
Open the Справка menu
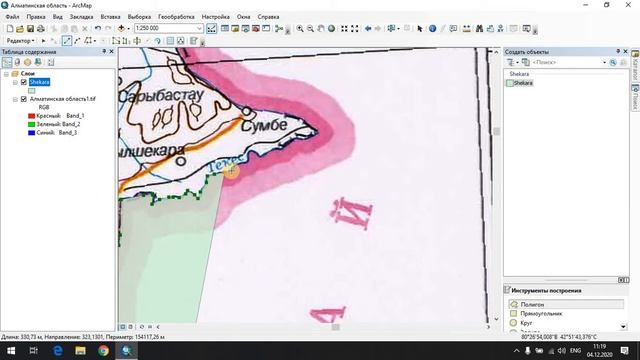[x=268, y=17]
